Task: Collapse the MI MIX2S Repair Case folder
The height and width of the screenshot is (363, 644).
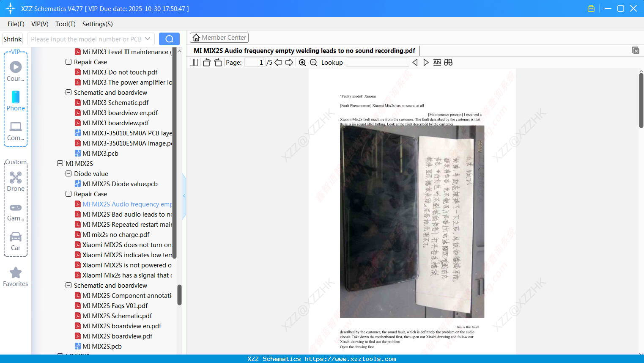Action: [x=69, y=194]
